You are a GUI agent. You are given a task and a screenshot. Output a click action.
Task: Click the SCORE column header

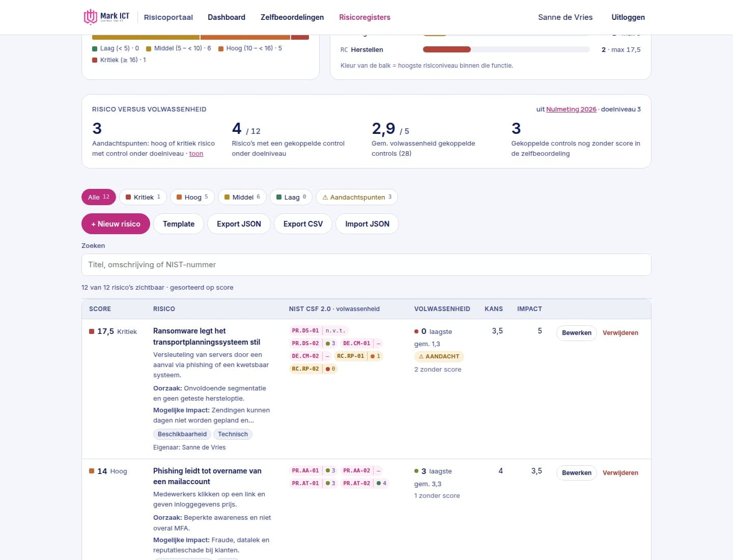[100, 309]
